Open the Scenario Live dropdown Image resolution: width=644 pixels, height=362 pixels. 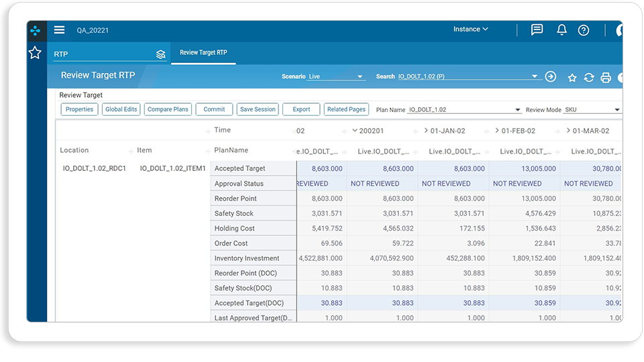point(336,76)
